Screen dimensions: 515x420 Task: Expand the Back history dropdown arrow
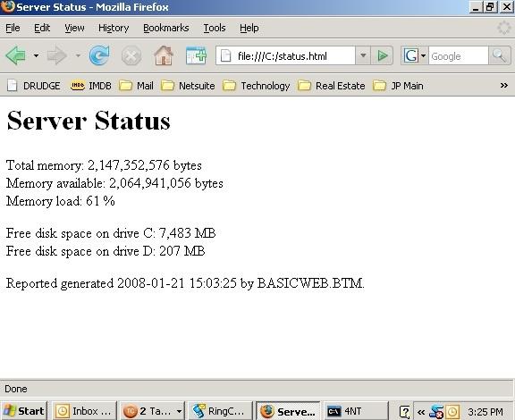coord(36,55)
